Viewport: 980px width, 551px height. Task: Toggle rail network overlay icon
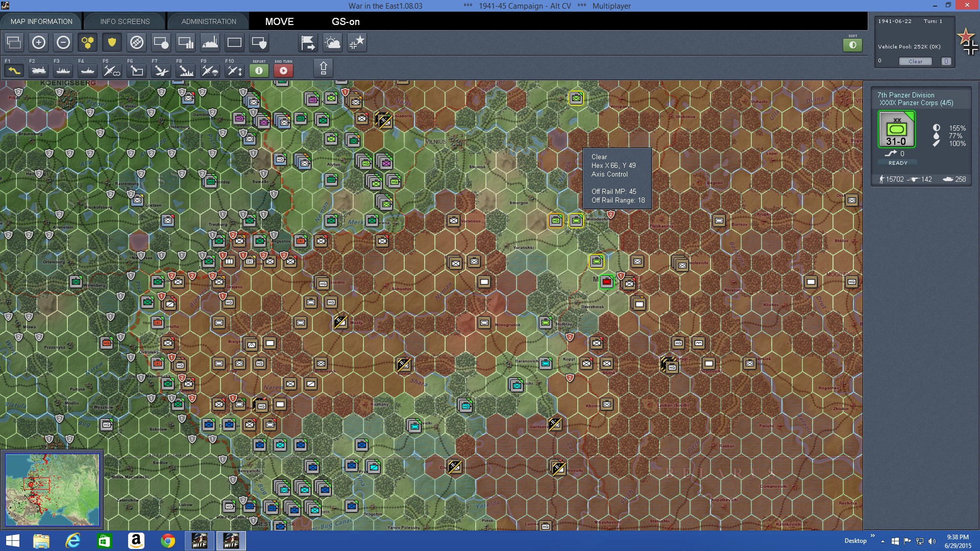click(137, 42)
